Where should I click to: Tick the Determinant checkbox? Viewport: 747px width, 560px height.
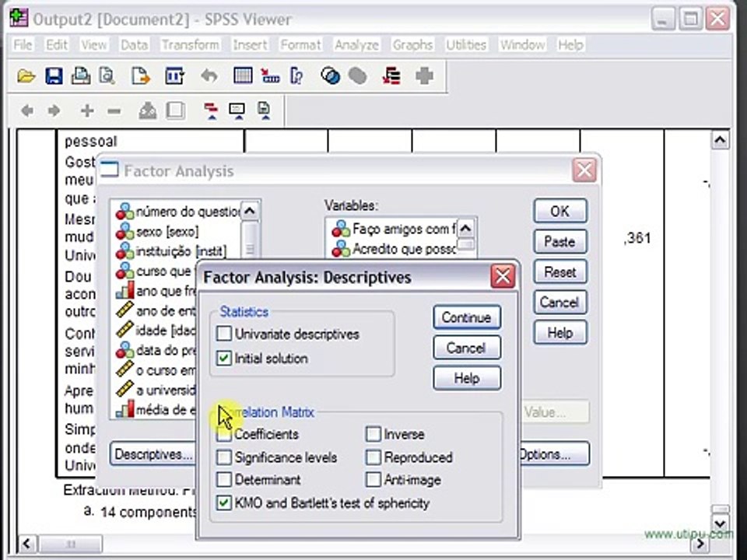[224, 480]
